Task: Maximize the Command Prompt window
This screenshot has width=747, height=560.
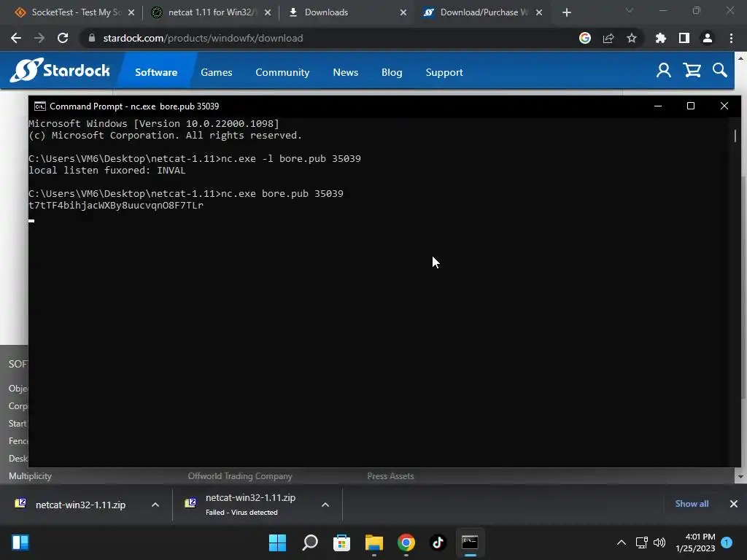Action: 691,106
